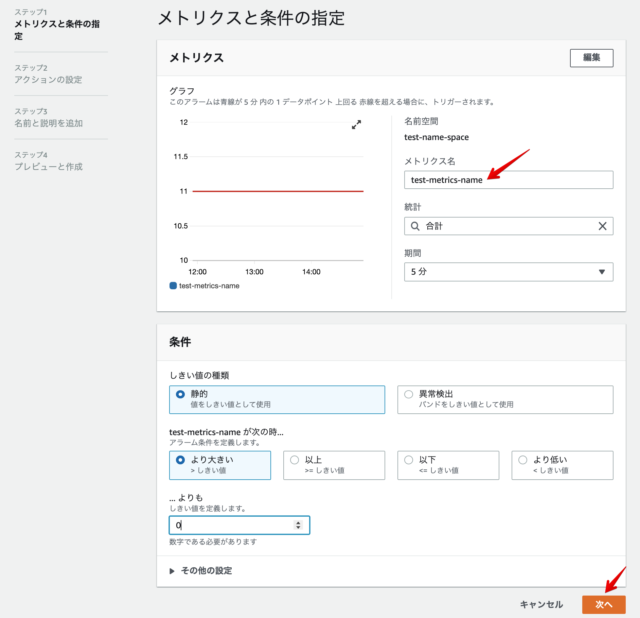This screenshot has width=640, height=618.
Task: Click the 次へ button
Action: tap(604, 605)
